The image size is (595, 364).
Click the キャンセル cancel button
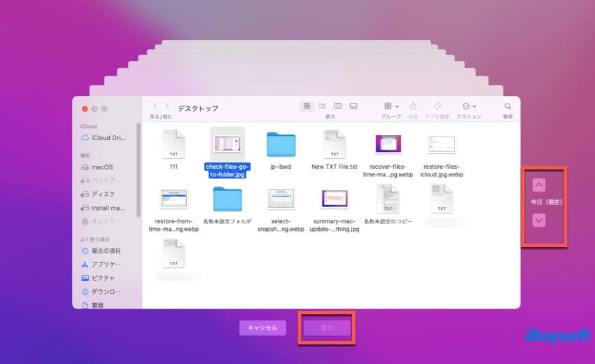[262, 328]
